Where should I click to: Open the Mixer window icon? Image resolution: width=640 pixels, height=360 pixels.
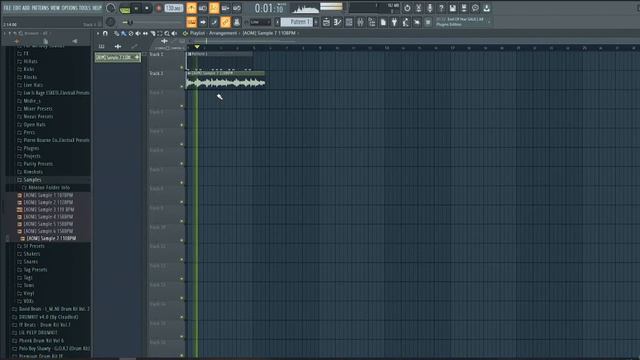tap(360, 22)
